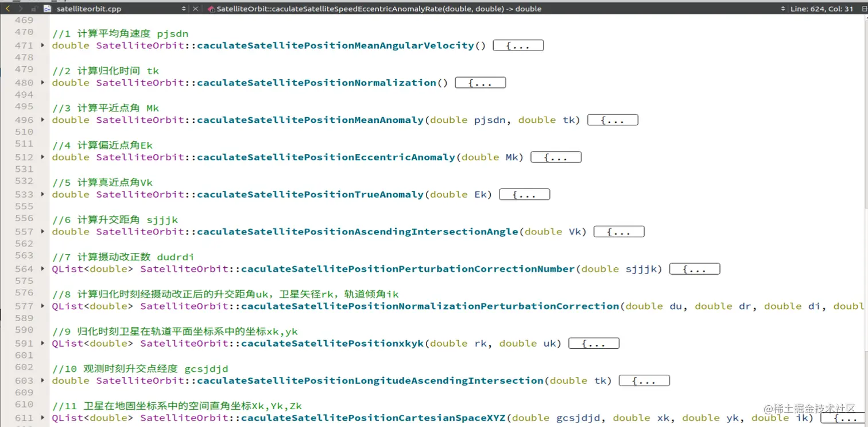The width and height of the screenshot is (868, 427).
Task: Click the caculateSatellitePositionNormalizationPerturbationCorrection function name
Action: [430, 306]
